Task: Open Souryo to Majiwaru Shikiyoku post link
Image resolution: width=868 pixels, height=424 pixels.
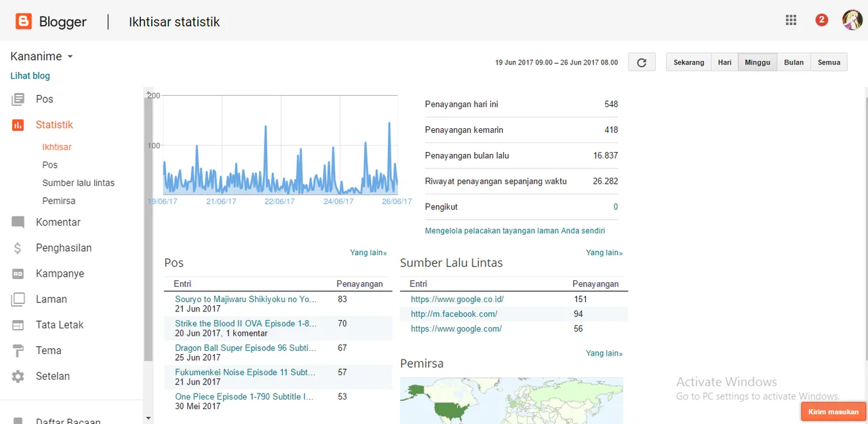Action: [245, 299]
